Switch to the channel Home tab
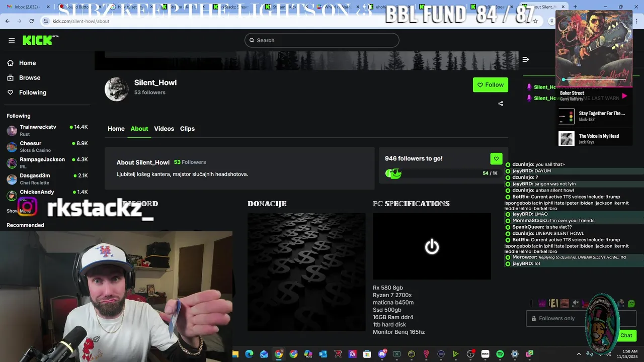Viewport: 644px width, 362px height. [116, 129]
